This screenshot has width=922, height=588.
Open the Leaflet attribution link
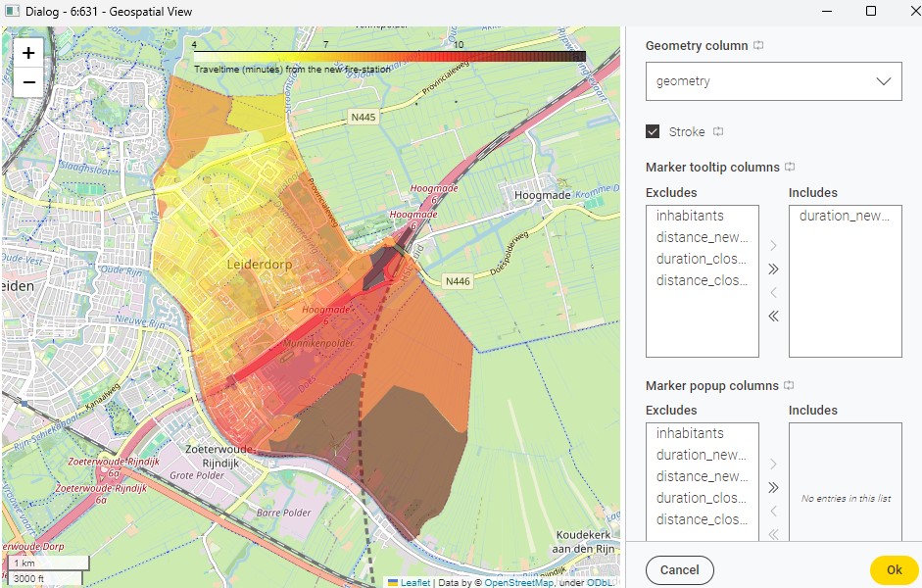coord(414,583)
